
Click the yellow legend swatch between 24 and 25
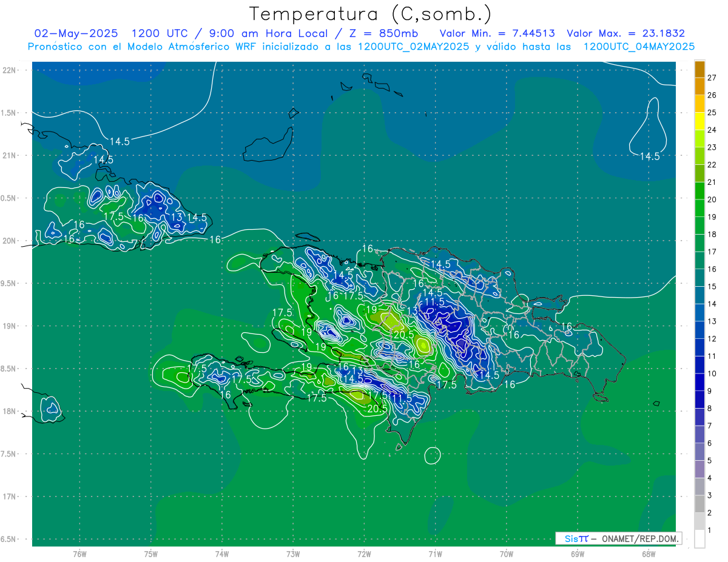(x=699, y=121)
